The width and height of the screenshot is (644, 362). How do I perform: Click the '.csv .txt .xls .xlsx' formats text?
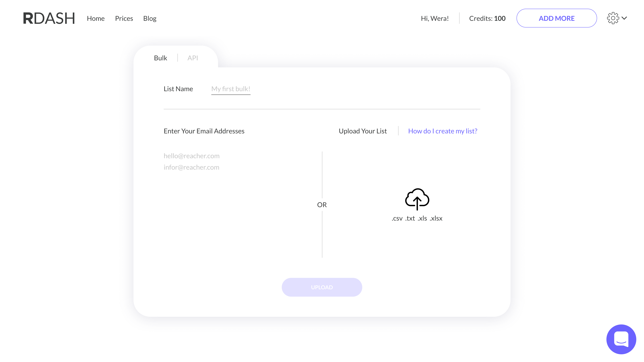point(417,218)
